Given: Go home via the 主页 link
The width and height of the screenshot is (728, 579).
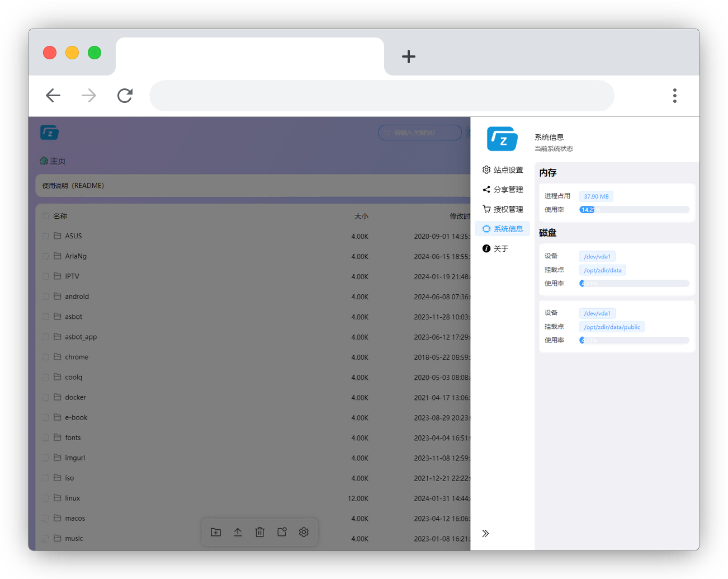Looking at the screenshot, I should pos(52,161).
